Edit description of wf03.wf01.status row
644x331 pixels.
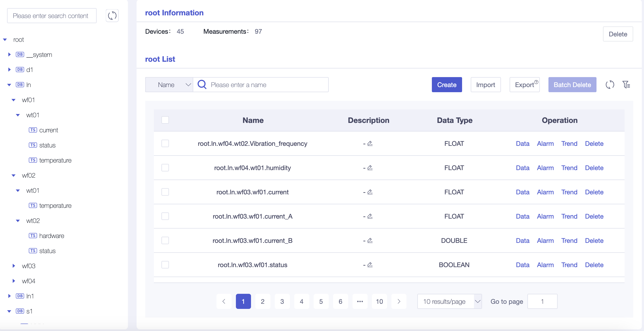click(370, 265)
